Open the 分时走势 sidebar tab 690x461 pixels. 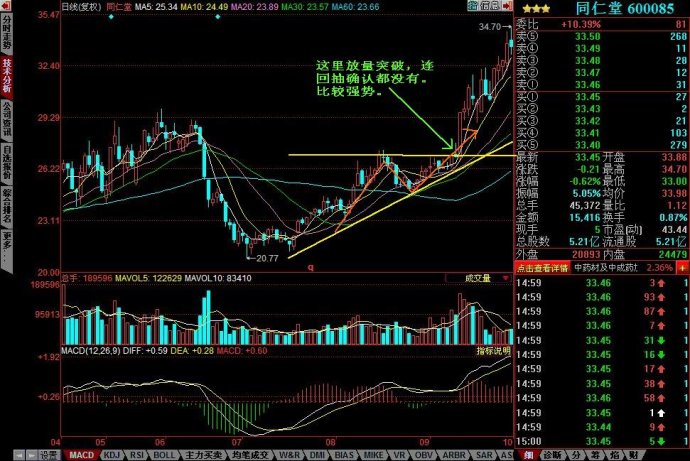(7, 32)
